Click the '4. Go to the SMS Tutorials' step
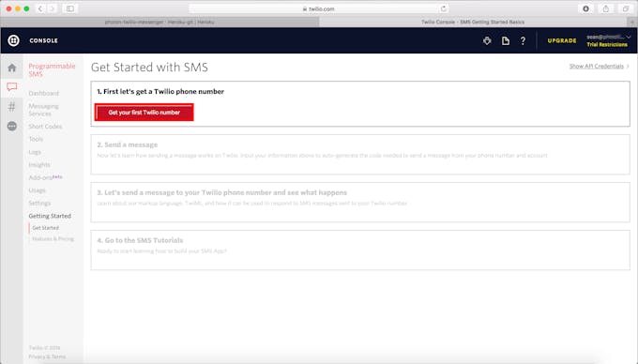Screen dimensions: 638x364 (x=360, y=250)
